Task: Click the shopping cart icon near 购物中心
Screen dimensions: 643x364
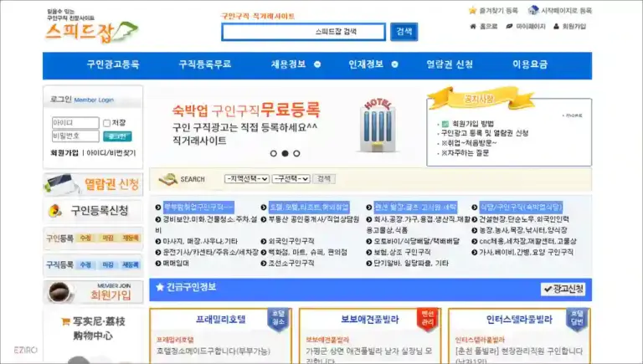Action: 65,322
